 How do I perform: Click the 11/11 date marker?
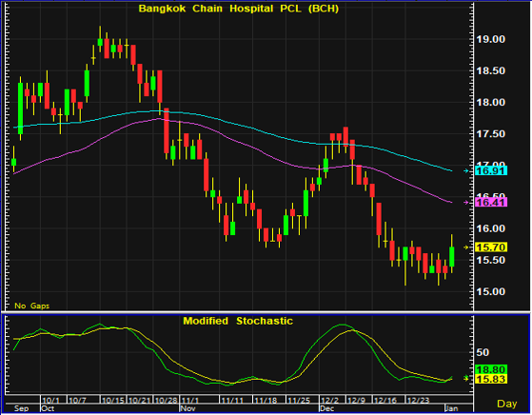pos(233,401)
